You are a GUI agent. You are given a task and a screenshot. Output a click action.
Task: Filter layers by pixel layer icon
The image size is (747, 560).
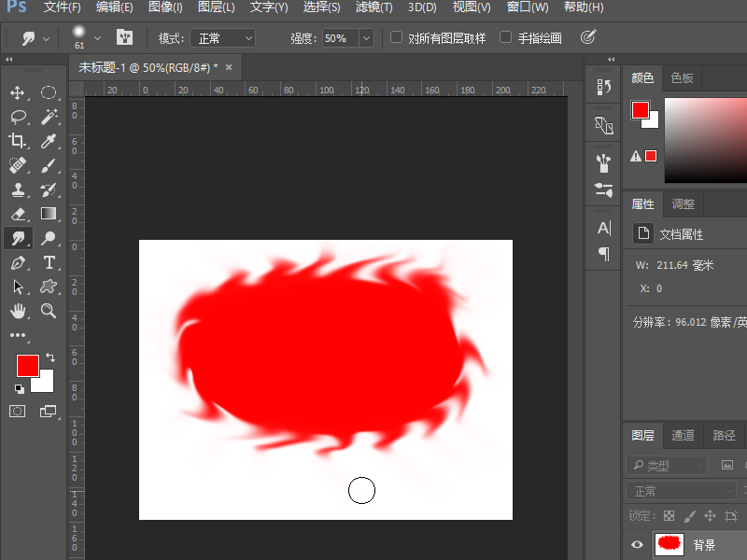tap(727, 465)
